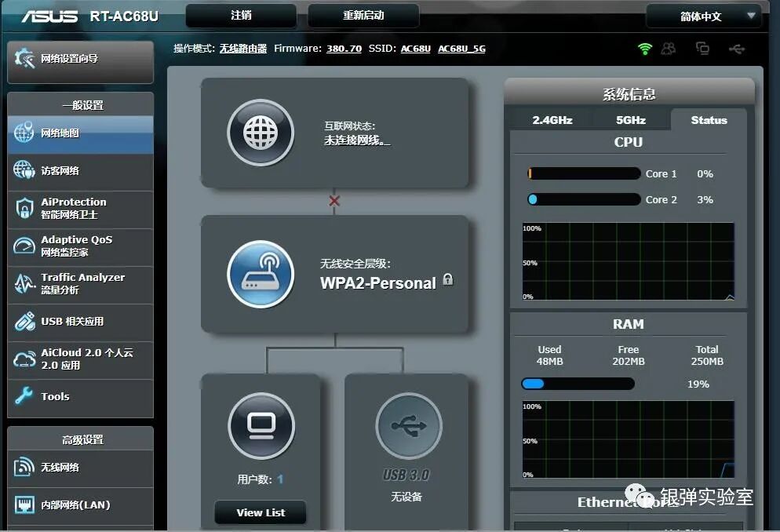The height and width of the screenshot is (532, 780).
Task: Click firmware version 380.70 link
Action: click(344, 49)
